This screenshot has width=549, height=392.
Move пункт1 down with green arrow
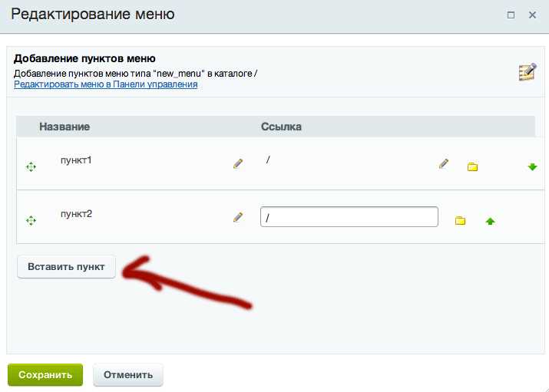point(533,166)
